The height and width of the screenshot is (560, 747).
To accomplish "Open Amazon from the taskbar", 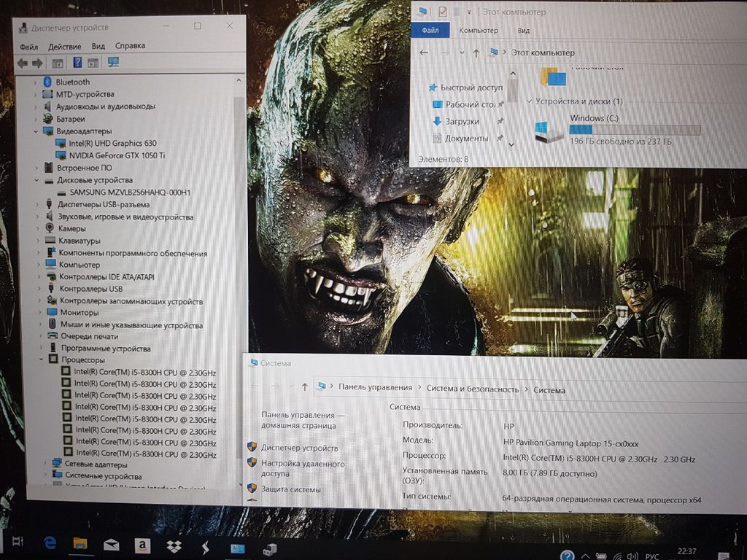I will [142, 545].
